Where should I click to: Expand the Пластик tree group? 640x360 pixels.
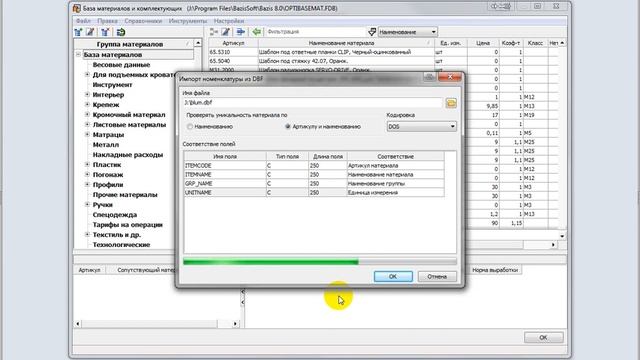(x=87, y=164)
